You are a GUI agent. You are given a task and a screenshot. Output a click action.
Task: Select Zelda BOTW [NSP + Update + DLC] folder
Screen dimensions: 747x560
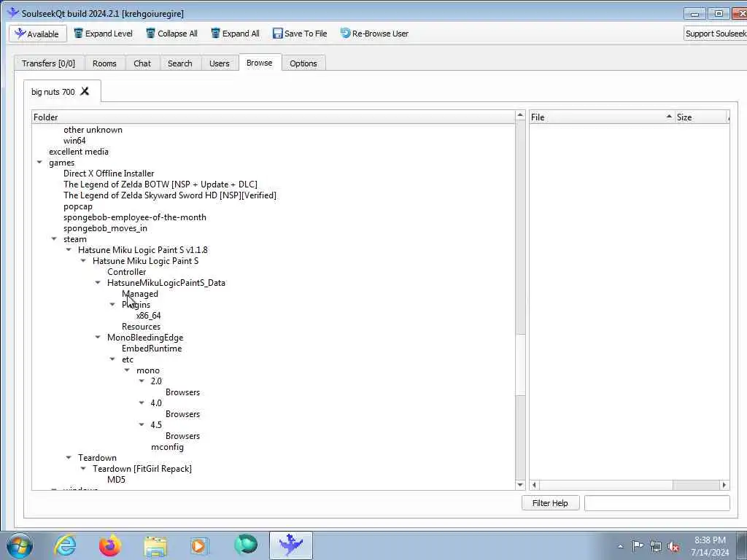pyautogui.click(x=160, y=184)
